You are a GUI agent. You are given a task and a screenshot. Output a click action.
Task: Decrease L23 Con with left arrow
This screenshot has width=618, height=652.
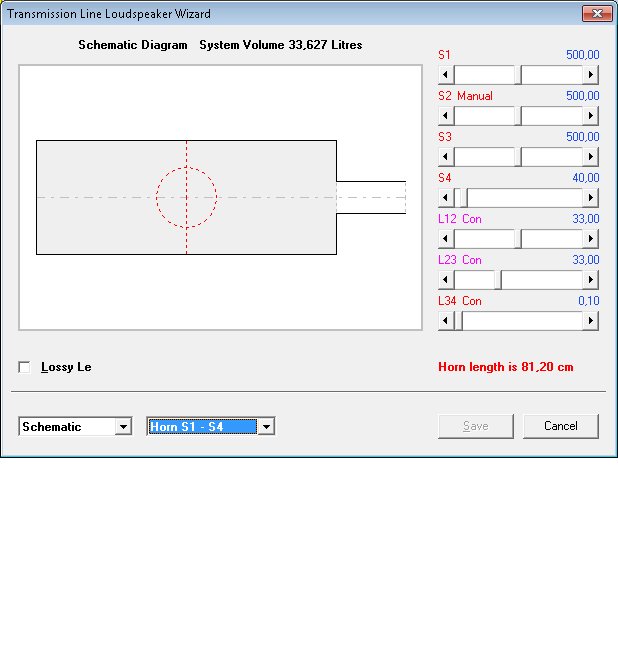click(446, 280)
